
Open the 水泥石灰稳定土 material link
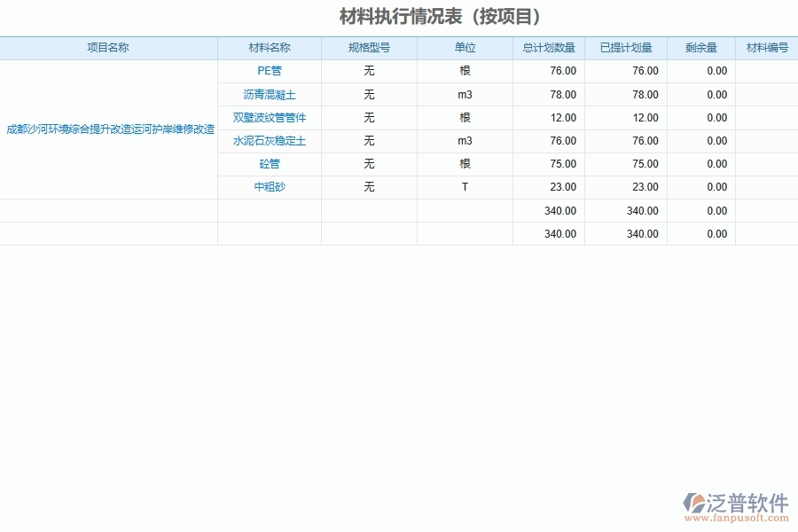click(267, 140)
